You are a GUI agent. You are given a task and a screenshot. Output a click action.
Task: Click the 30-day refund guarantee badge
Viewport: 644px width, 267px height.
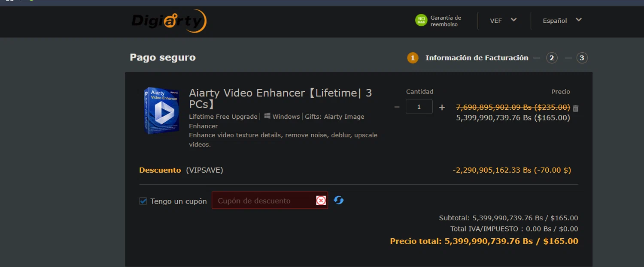[x=438, y=21]
